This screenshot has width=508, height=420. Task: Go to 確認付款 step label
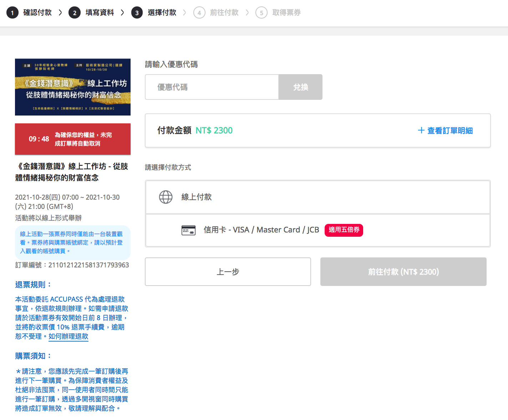point(37,13)
